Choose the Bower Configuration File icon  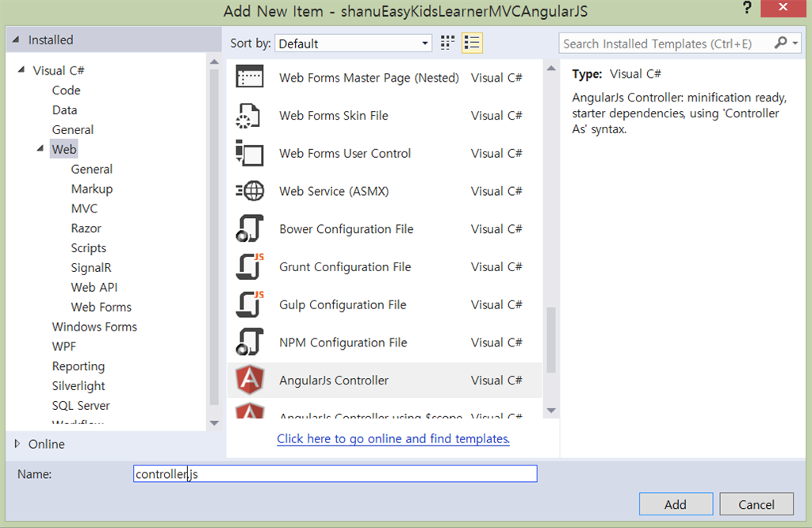click(x=250, y=229)
